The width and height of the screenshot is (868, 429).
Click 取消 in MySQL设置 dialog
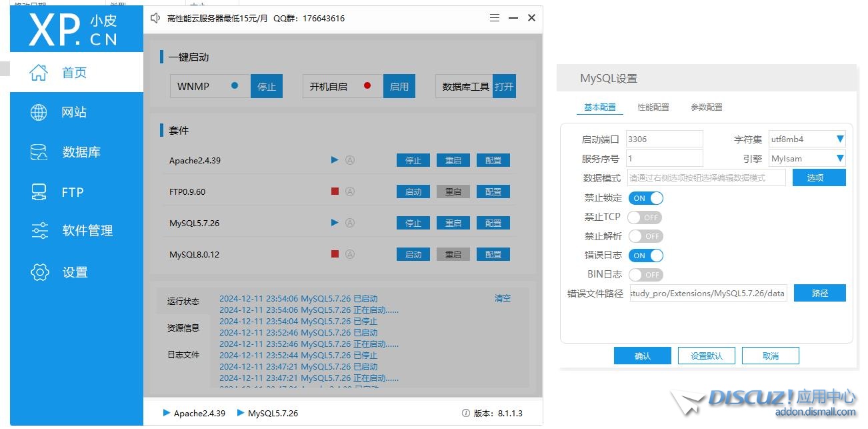(771, 356)
